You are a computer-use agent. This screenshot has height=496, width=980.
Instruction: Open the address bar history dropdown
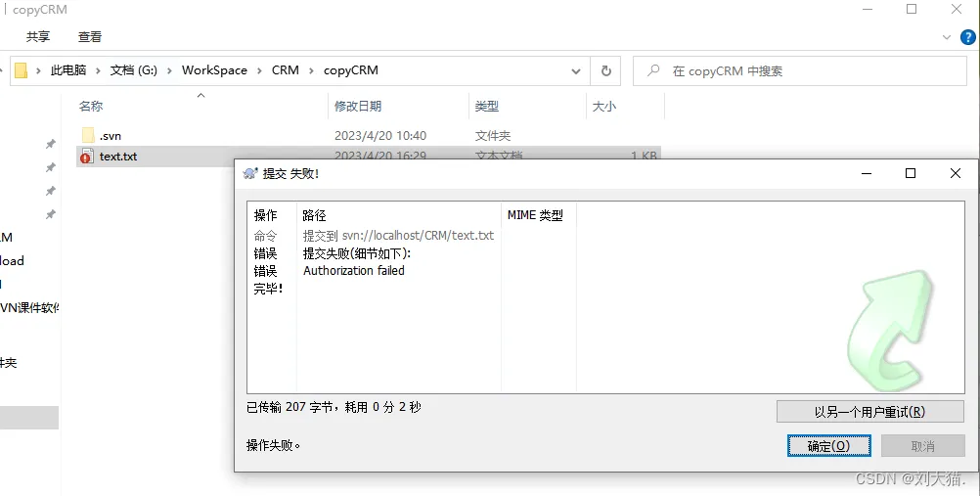(576, 71)
